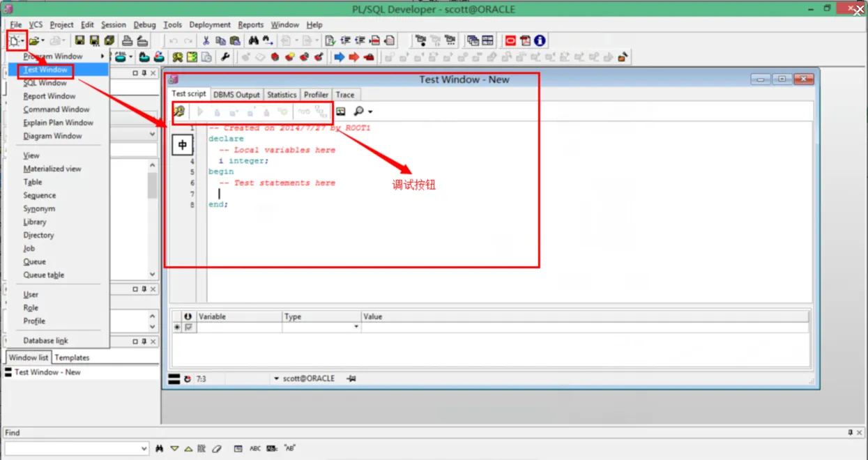Click the Save floppy disk icon
This screenshot has height=460, width=868.
[x=80, y=40]
